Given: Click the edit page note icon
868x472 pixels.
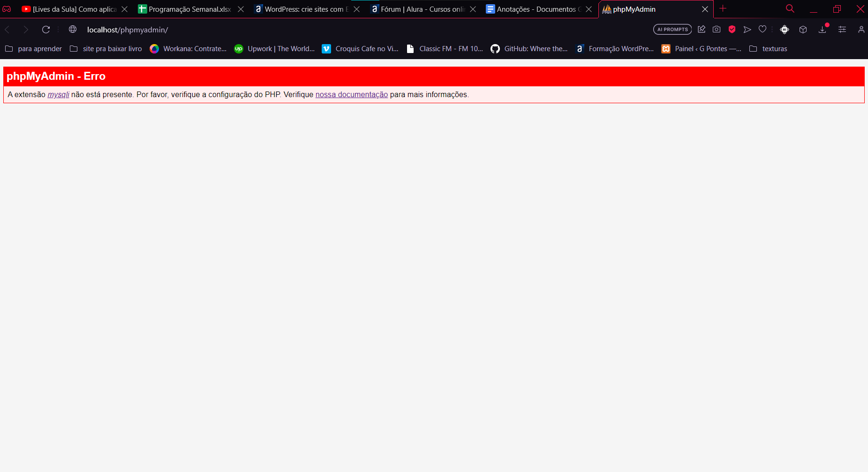Looking at the screenshot, I should [x=702, y=30].
